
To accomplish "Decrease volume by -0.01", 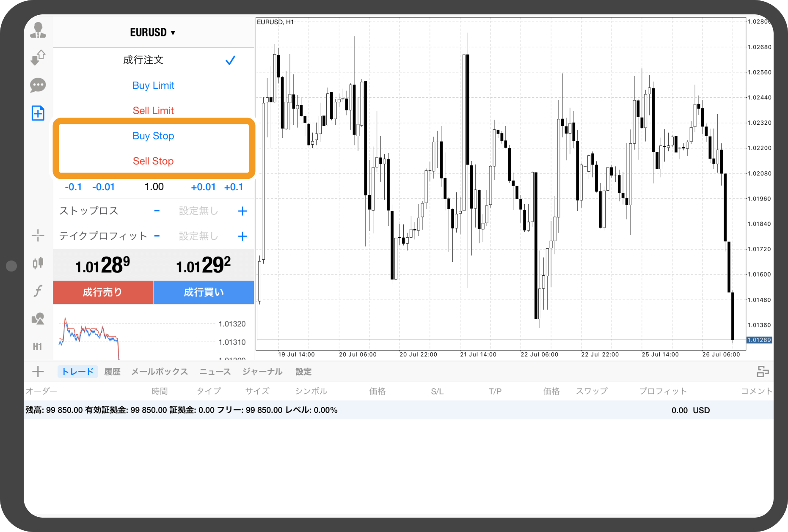I will (x=104, y=187).
